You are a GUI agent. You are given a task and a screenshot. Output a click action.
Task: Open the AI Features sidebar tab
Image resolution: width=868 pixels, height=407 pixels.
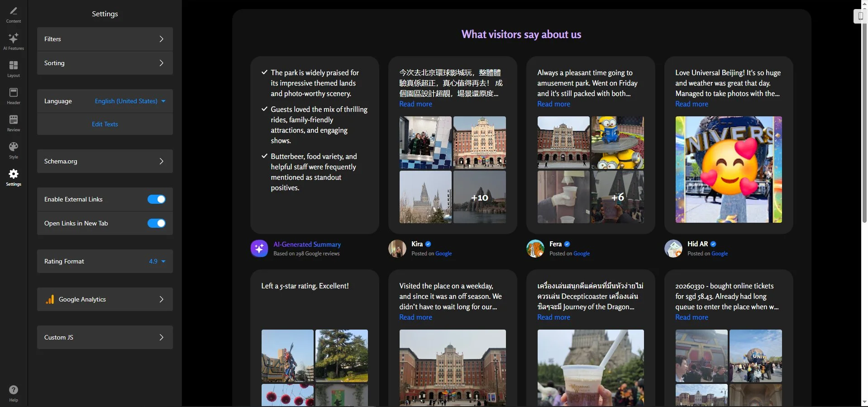point(14,41)
